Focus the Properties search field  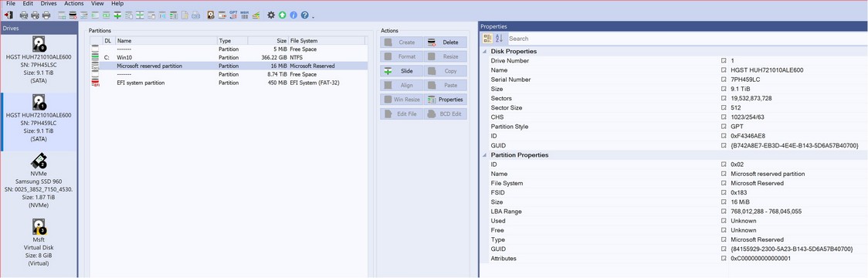coord(687,38)
